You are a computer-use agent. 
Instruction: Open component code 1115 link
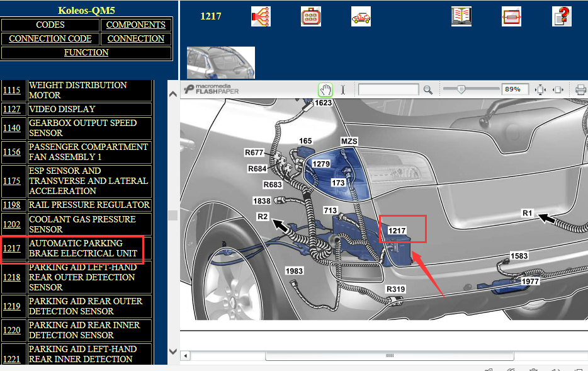(x=11, y=91)
